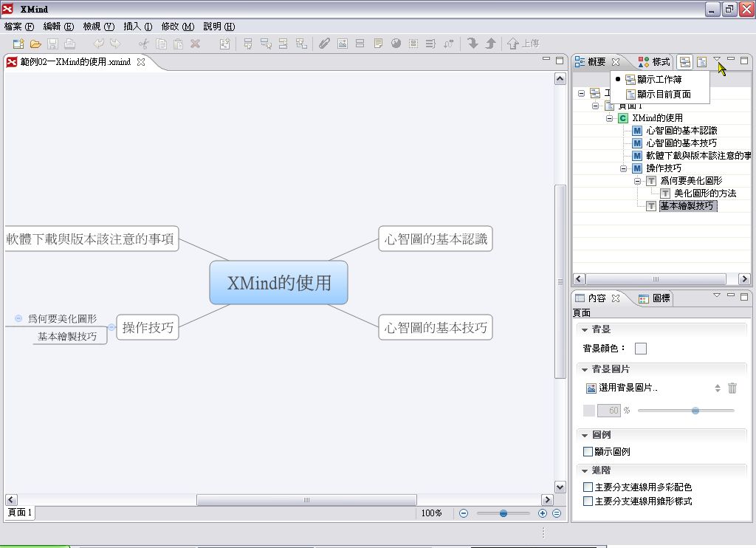
Task: Select the 顯示工作簿 menu option
Action: pyautogui.click(x=659, y=80)
